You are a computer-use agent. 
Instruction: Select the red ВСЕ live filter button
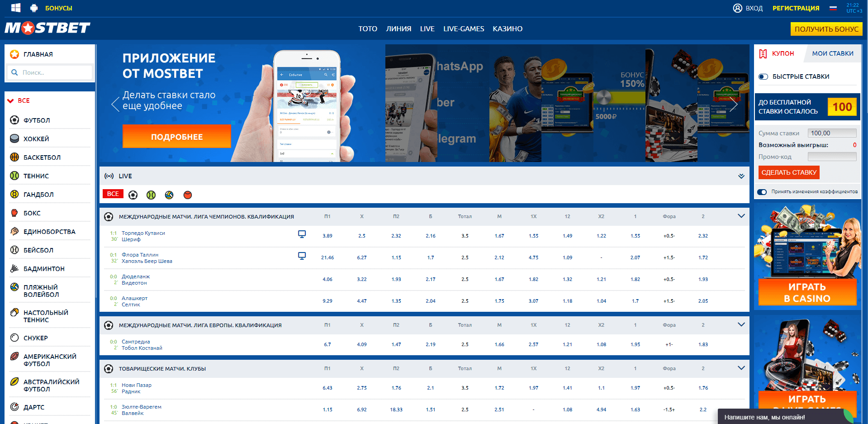pos(113,194)
